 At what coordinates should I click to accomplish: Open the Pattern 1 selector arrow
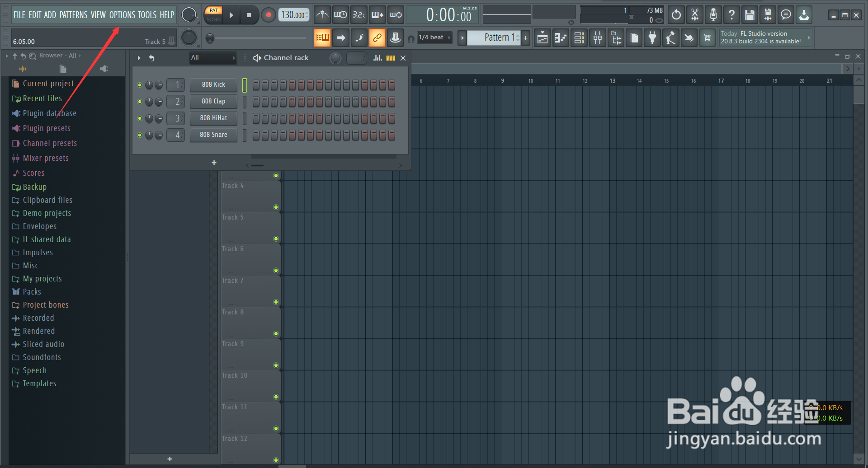point(462,37)
